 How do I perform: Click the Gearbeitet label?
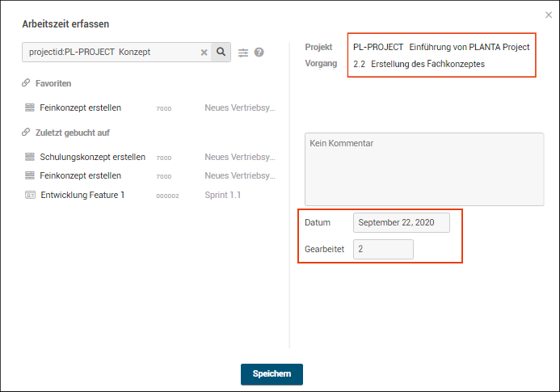click(x=324, y=249)
